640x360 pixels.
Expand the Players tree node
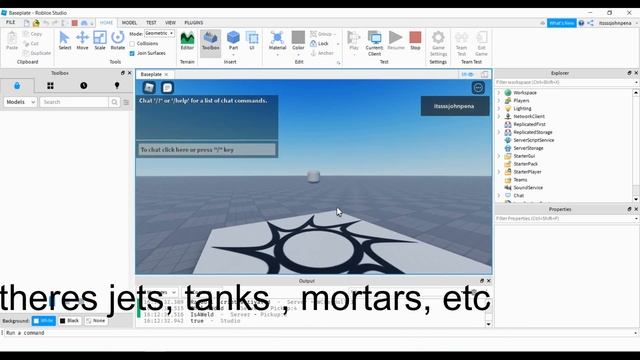498,100
